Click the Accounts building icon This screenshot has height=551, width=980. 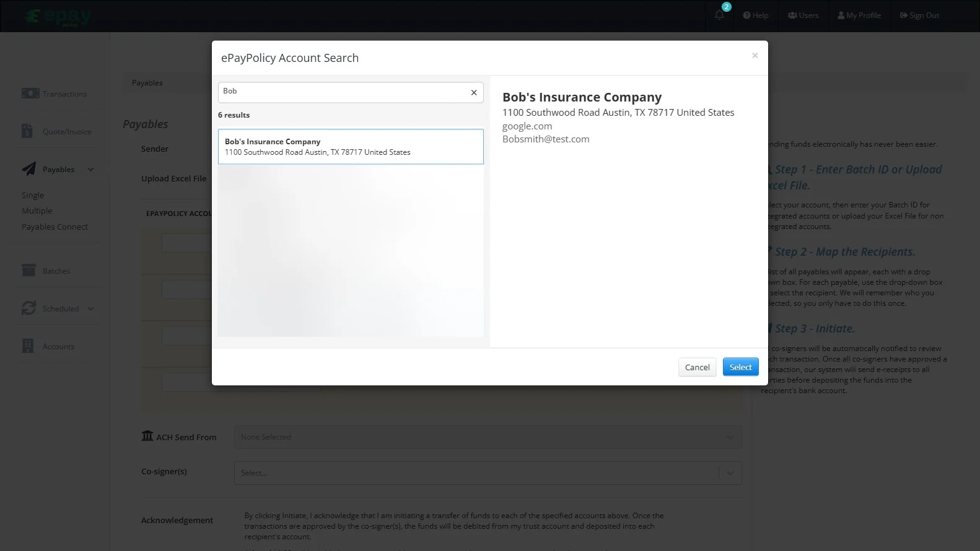(28, 346)
